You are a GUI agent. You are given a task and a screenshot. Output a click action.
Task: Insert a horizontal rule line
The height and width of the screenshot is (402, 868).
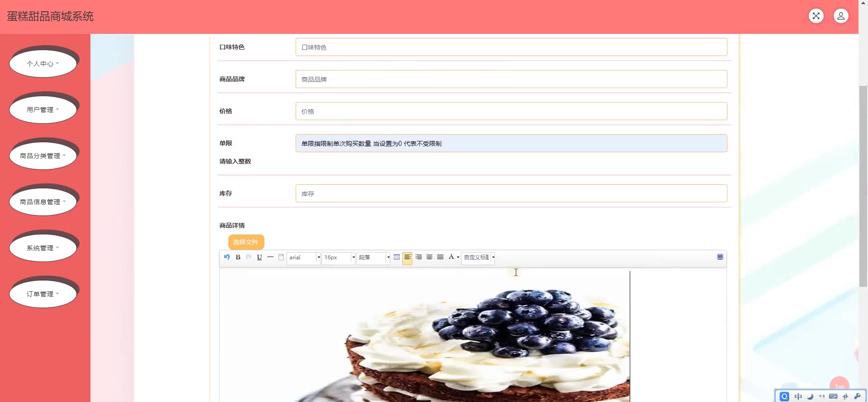[270, 257]
